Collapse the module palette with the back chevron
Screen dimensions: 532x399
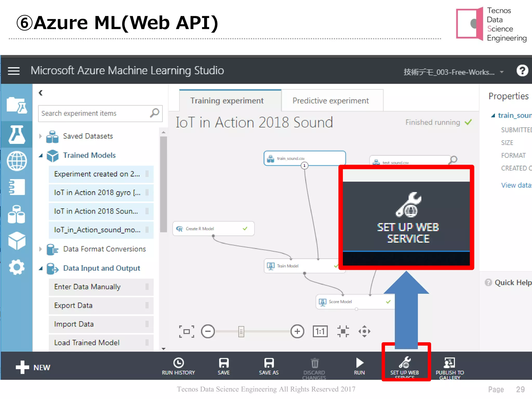[41, 93]
